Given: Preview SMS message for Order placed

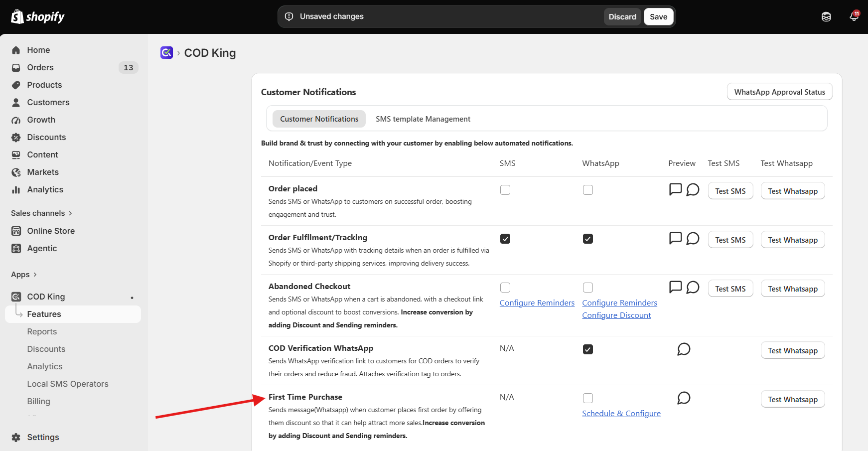Looking at the screenshot, I should pyautogui.click(x=675, y=189).
